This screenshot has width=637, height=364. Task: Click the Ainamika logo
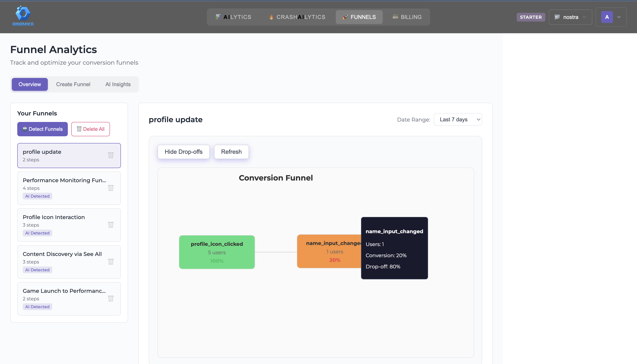[23, 16]
